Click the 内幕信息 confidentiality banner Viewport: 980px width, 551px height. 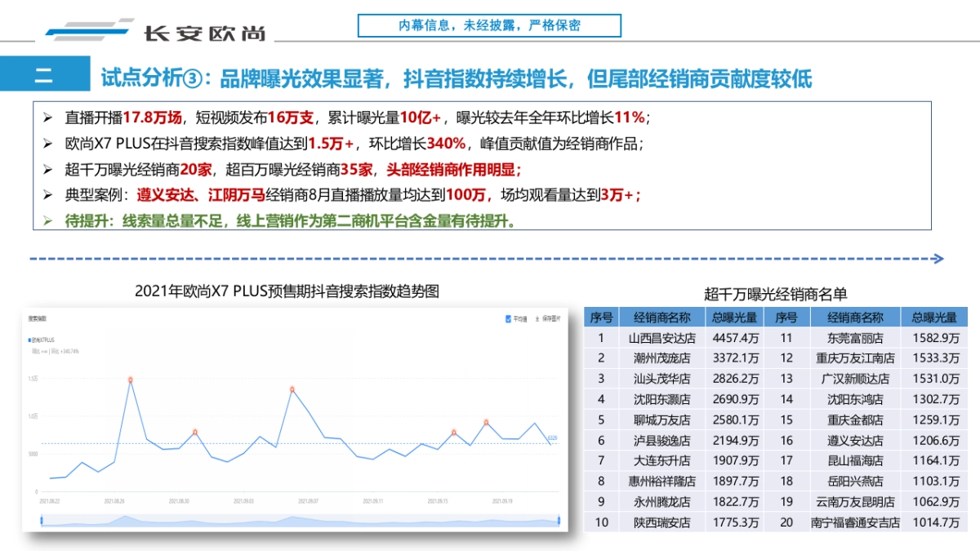489,24
